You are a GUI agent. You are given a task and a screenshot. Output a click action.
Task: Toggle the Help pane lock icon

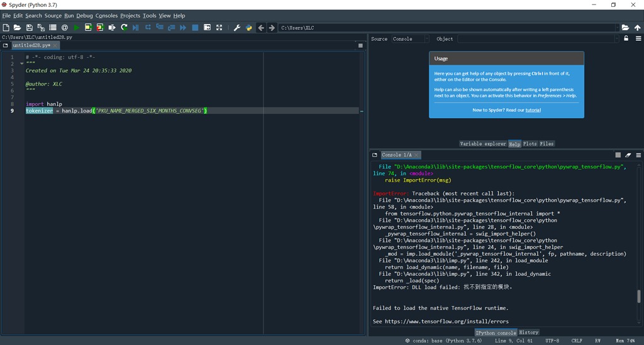click(x=626, y=39)
